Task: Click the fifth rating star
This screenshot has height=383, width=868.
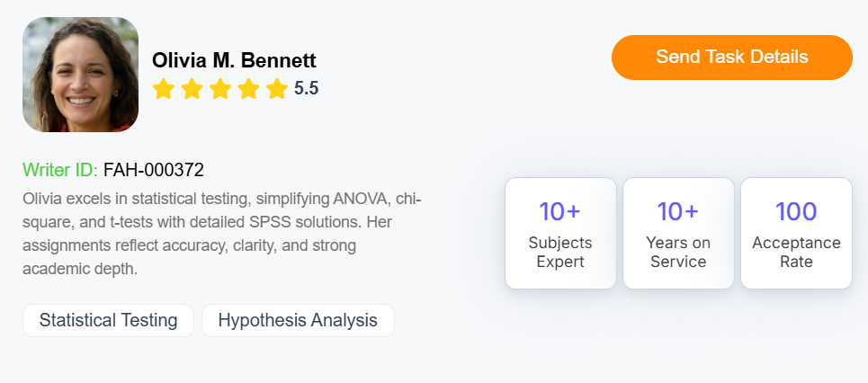Action: (277, 89)
